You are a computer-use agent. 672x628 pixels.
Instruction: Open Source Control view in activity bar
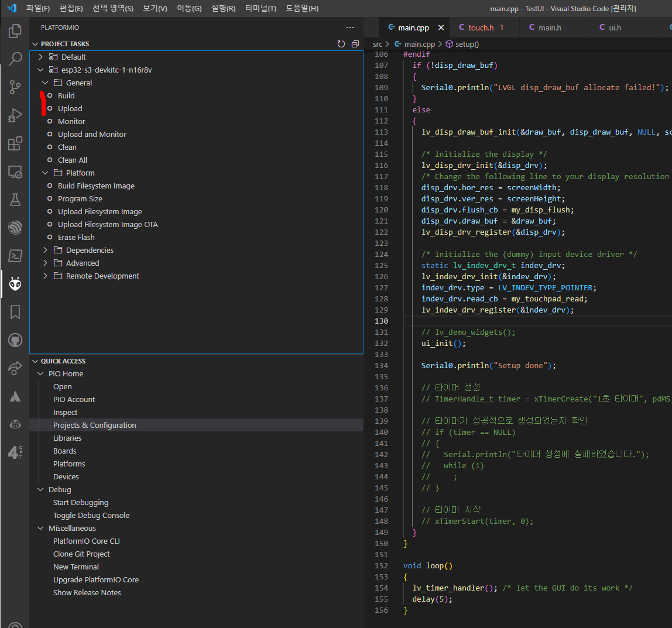click(15, 87)
